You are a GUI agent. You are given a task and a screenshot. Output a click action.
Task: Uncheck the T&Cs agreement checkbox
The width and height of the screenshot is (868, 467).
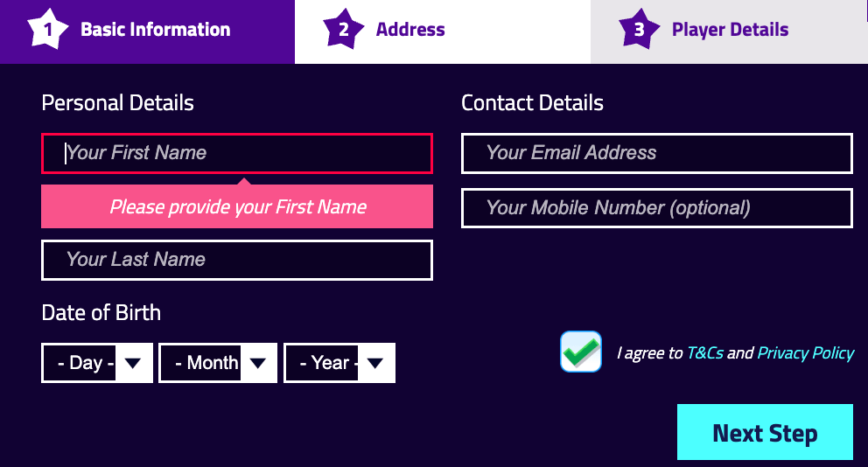coord(581,352)
